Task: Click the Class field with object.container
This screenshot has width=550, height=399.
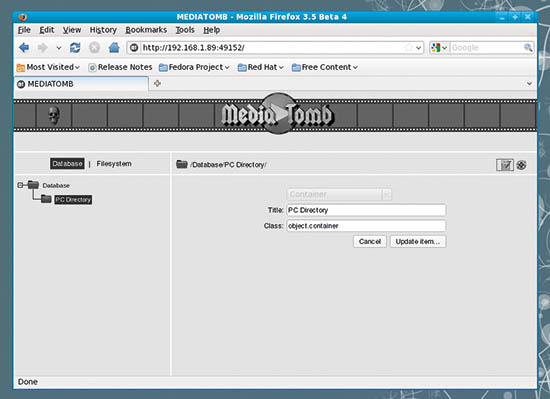Action: 366,226
